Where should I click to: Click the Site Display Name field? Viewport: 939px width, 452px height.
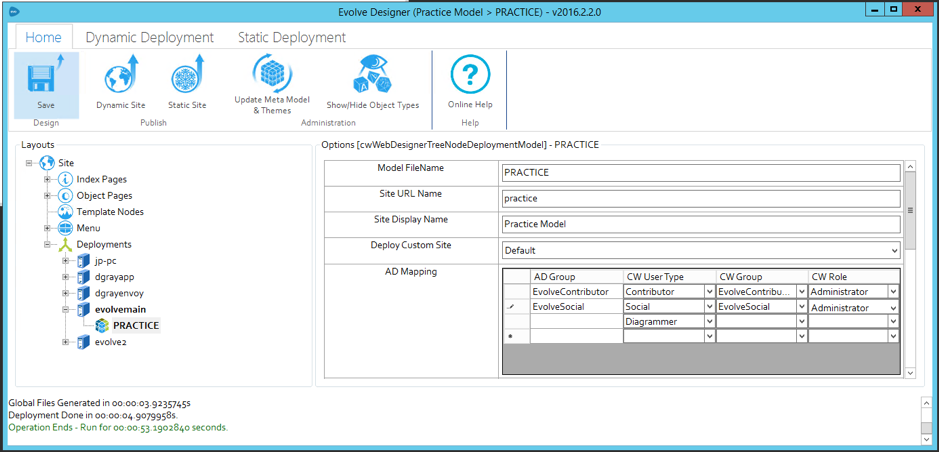point(700,224)
